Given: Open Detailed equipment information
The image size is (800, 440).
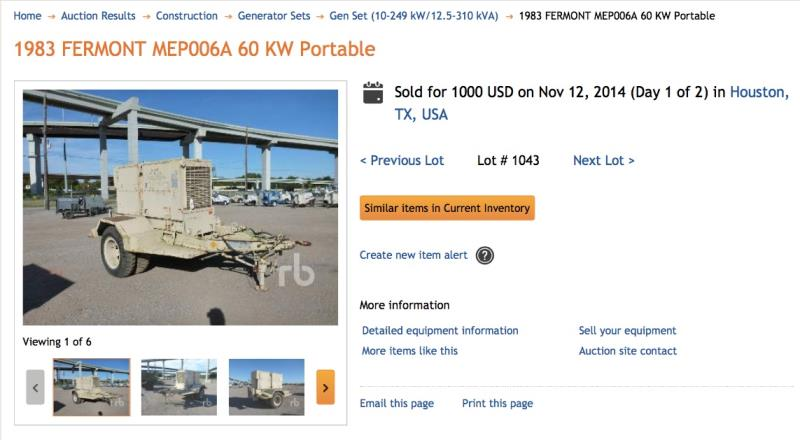Looking at the screenshot, I should point(440,330).
